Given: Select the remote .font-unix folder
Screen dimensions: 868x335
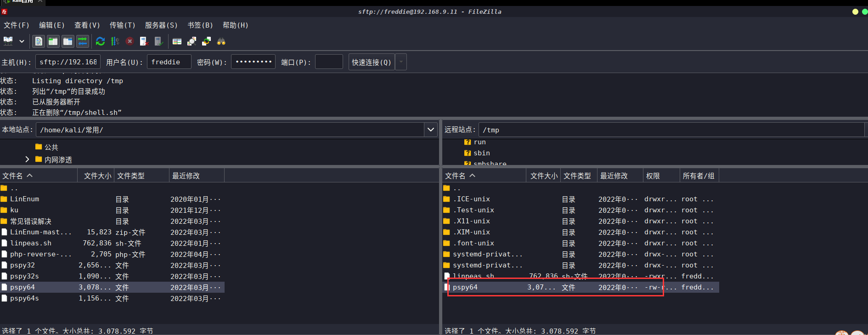Looking at the screenshot, I should point(581,243).
